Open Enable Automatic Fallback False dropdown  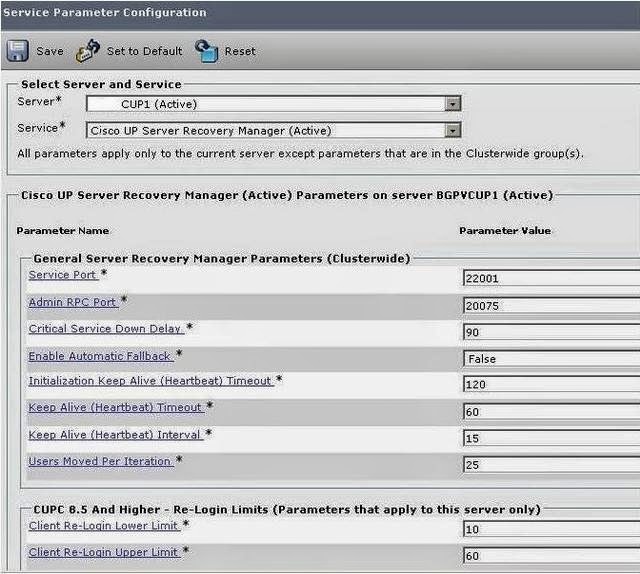click(x=551, y=359)
